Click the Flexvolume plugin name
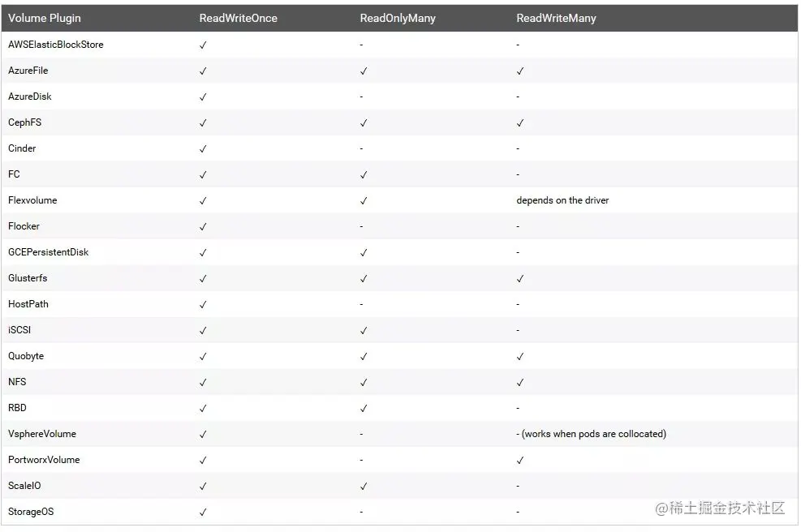Screen dimensions: 801x532 32,200
